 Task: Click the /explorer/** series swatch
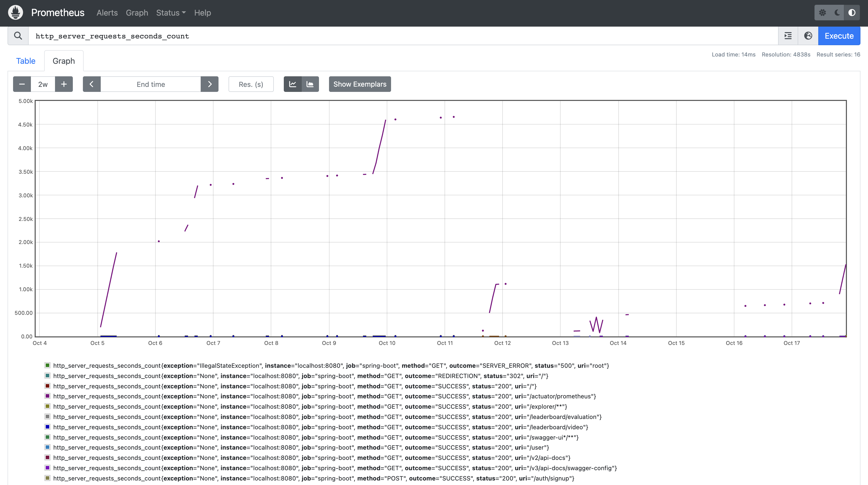tap(47, 406)
